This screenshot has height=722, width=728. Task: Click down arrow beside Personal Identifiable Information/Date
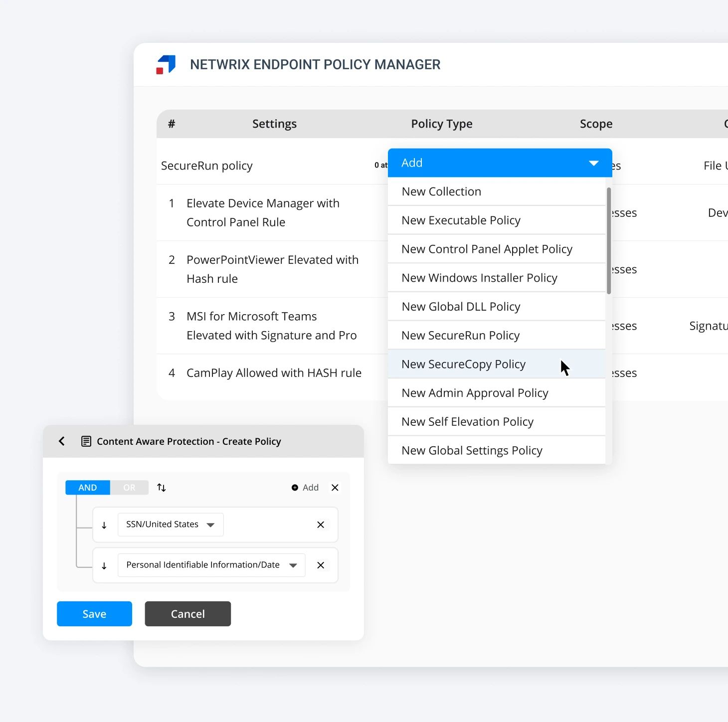[104, 565]
